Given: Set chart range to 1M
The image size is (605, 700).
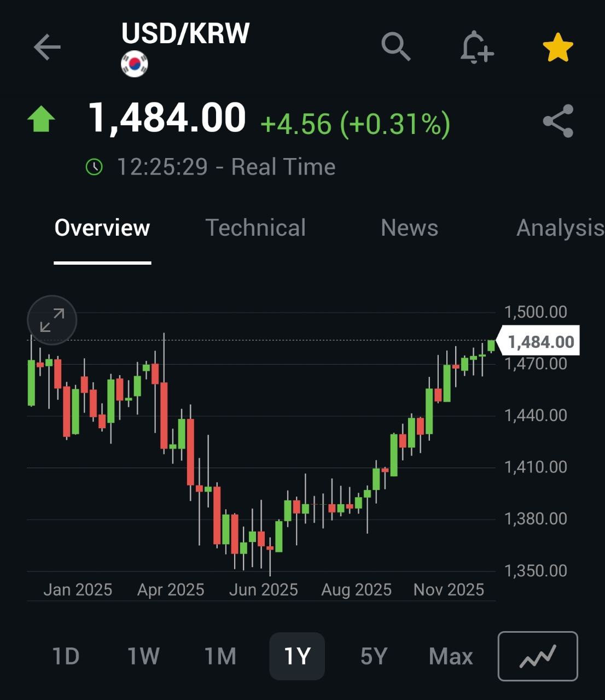Looking at the screenshot, I should coord(220,656).
